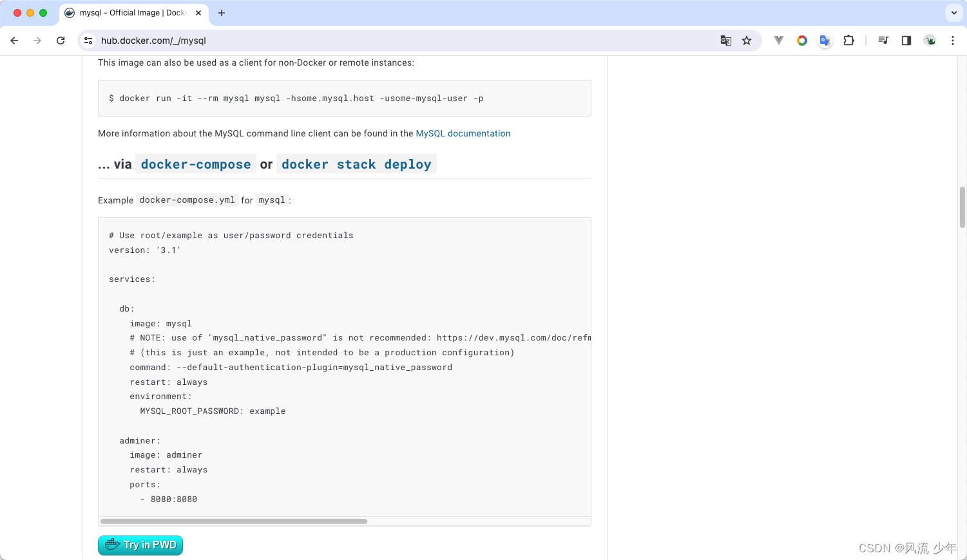Click the "- 8080:8080" ports line
This screenshot has width=967, height=560.
pos(169,499)
